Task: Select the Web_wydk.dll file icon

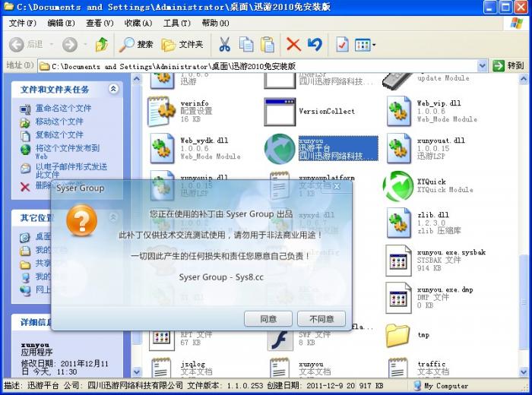Action: [x=162, y=148]
